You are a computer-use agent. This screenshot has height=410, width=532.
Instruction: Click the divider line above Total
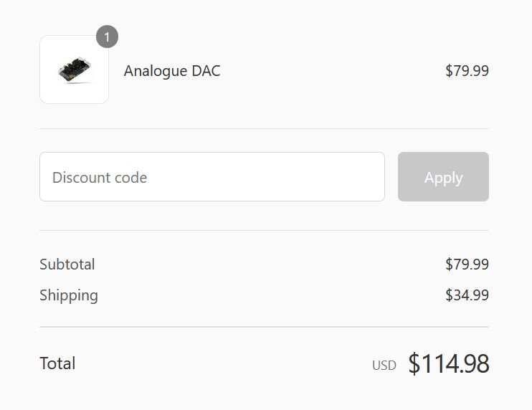(x=264, y=327)
